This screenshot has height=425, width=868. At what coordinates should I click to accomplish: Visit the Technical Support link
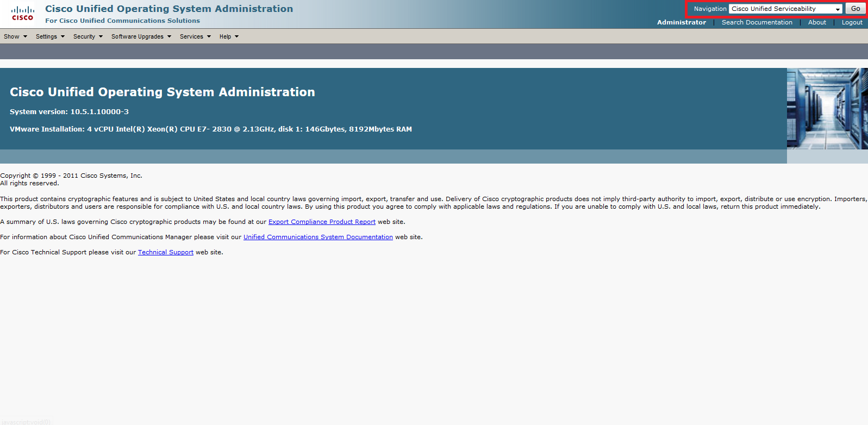click(x=166, y=252)
